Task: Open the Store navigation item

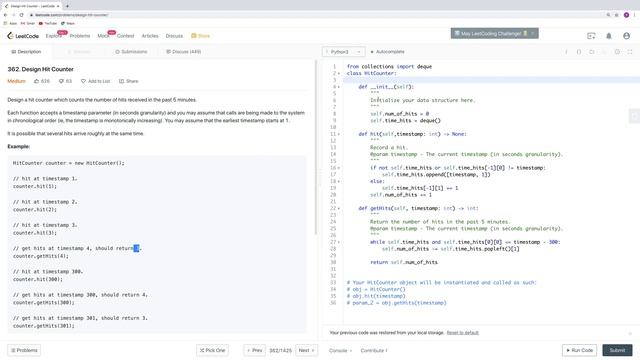Action: pyautogui.click(x=200, y=36)
